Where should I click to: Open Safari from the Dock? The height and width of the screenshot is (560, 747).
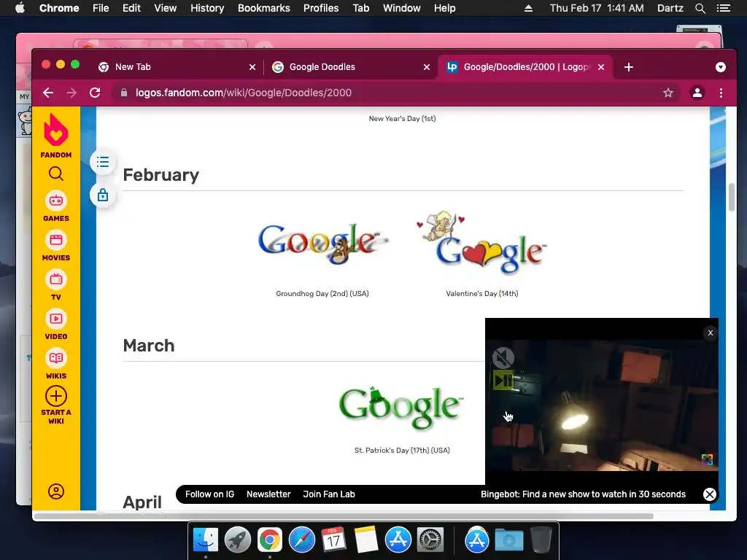[301, 540]
